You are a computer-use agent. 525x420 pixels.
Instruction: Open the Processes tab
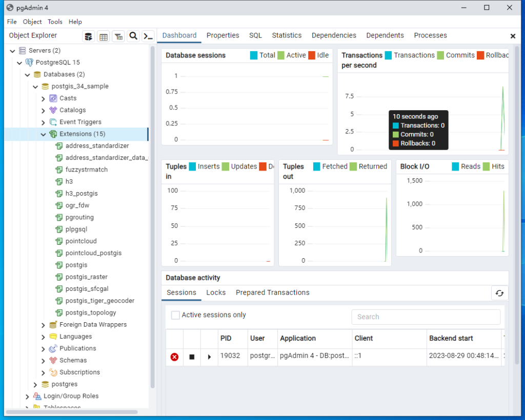pos(430,35)
